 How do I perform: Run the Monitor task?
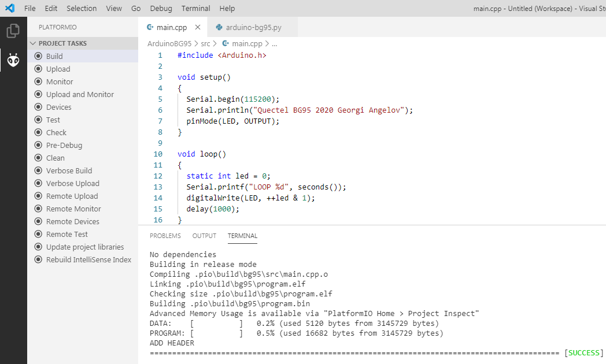(83, 81)
